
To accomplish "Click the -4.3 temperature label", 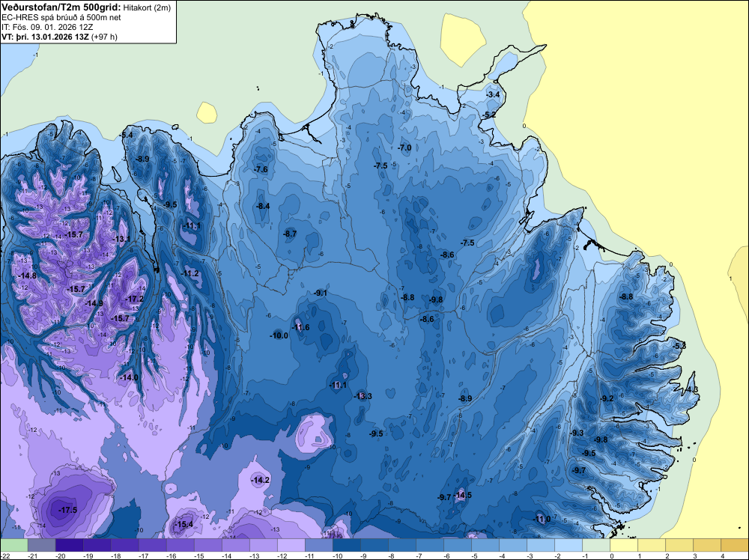I will [x=691, y=389].
